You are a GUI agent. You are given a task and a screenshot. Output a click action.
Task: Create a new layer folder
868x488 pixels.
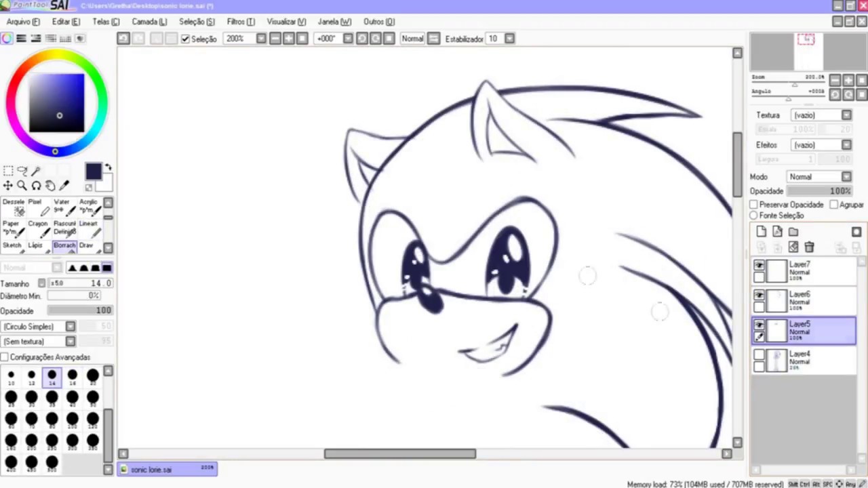click(793, 232)
